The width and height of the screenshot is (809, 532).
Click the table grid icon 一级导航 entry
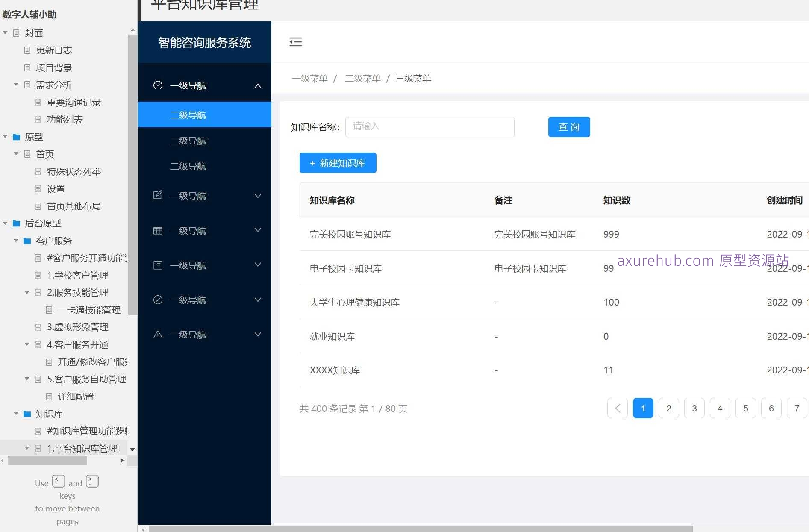click(x=158, y=230)
